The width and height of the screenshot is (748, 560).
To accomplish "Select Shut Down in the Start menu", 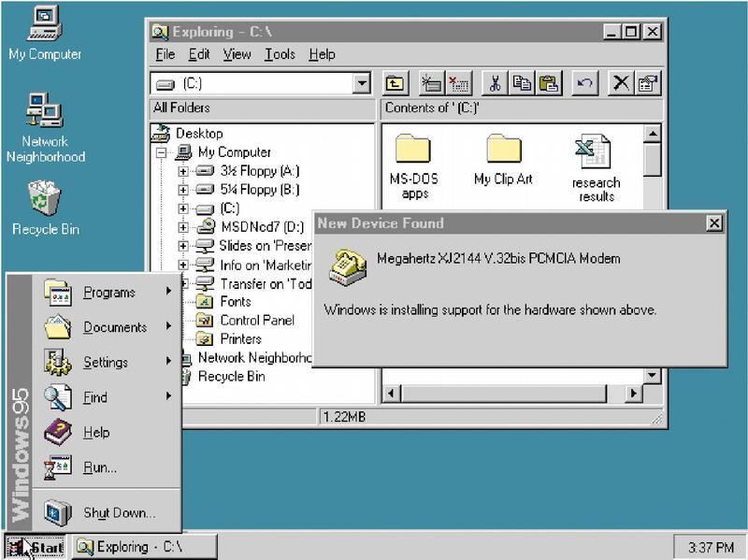I will (x=119, y=513).
